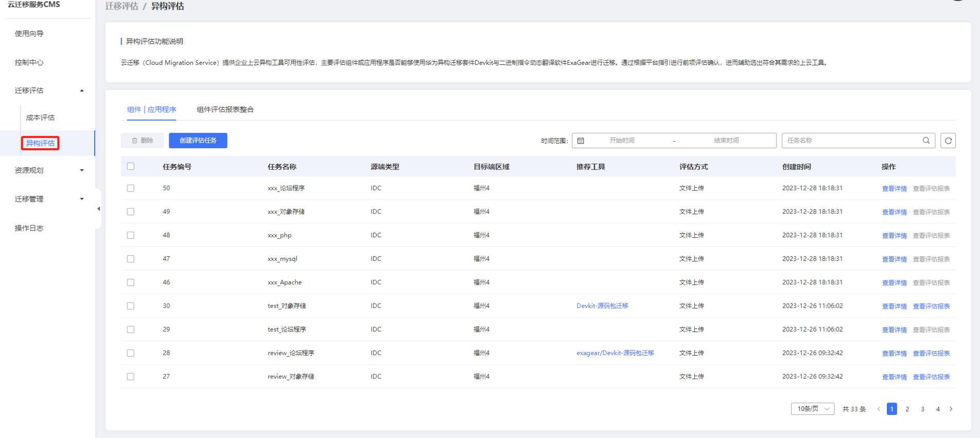Screen dimensions: 980x438
Task: Go to page 1
Action: [x=892, y=409]
